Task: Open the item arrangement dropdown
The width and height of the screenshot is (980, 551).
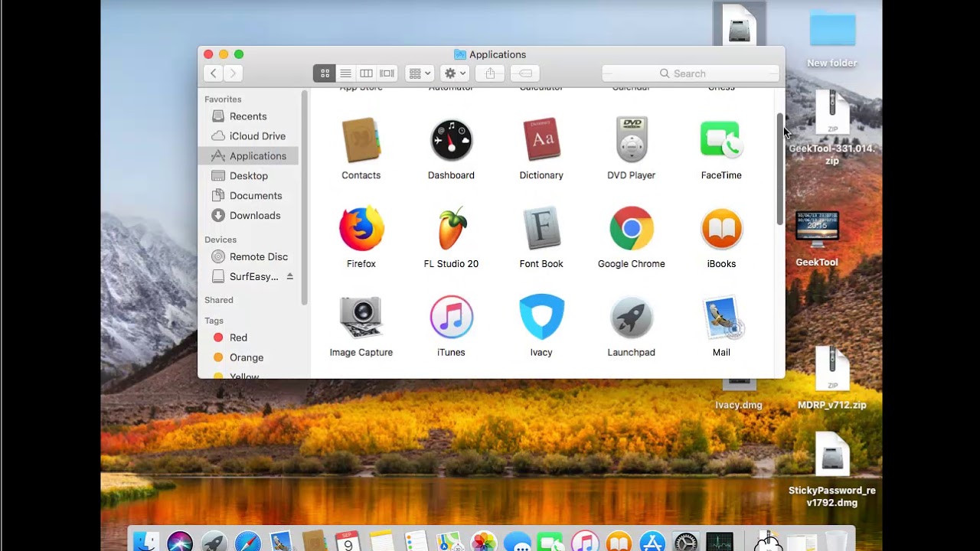Action: pyautogui.click(x=420, y=73)
